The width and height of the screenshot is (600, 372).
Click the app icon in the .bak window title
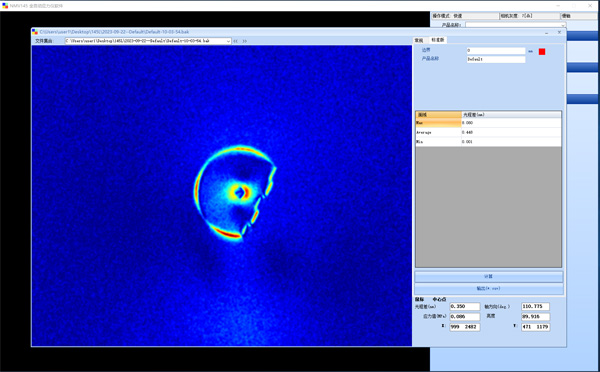click(x=35, y=32)
